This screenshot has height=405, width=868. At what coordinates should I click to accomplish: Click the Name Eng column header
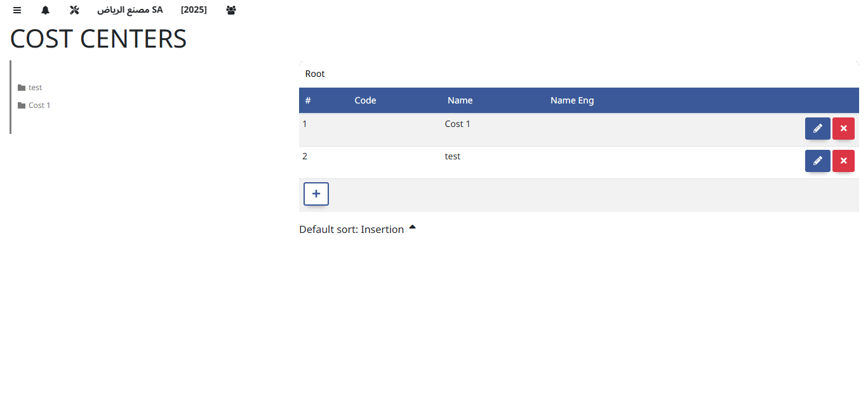point(572,100)
